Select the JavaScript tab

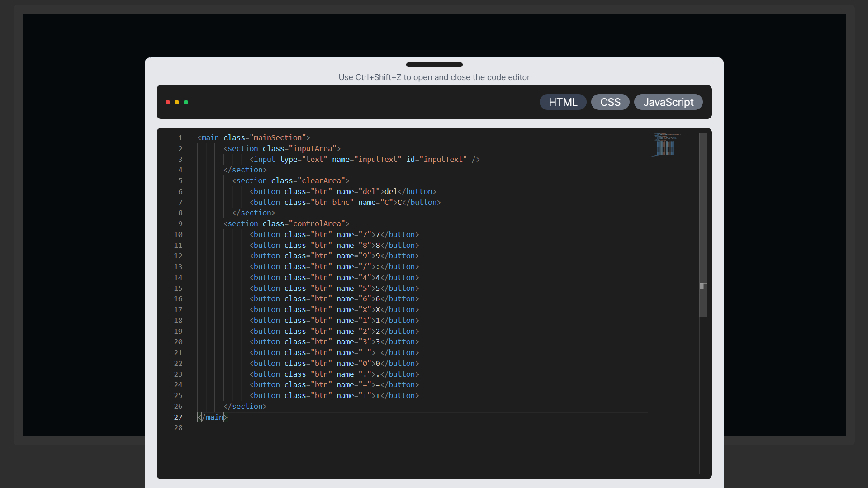(x=668, y=102)
